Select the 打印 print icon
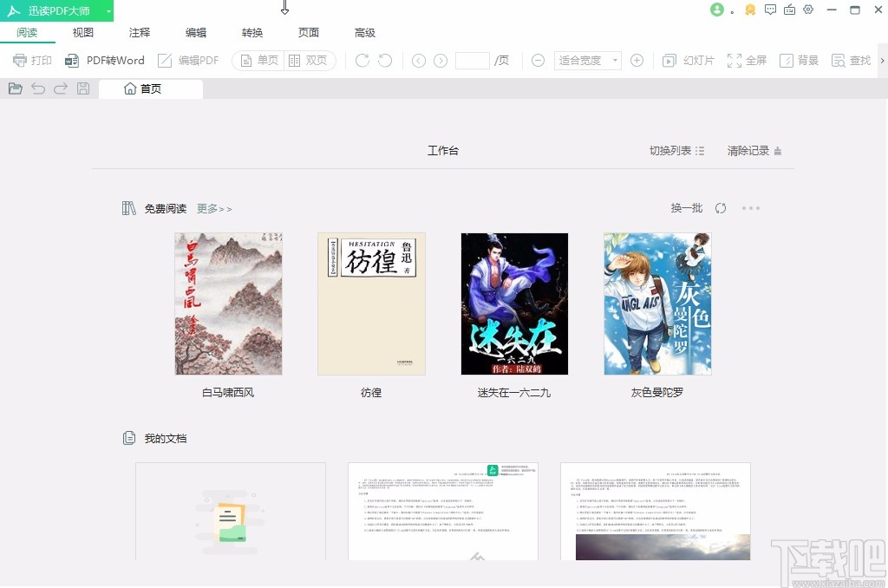 [31, 60]
